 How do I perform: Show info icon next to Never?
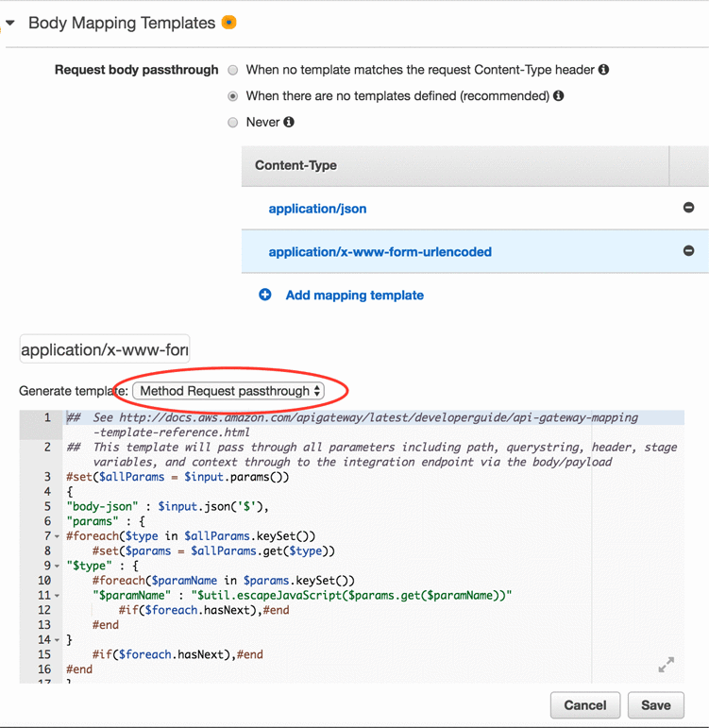tap(289, 122)
